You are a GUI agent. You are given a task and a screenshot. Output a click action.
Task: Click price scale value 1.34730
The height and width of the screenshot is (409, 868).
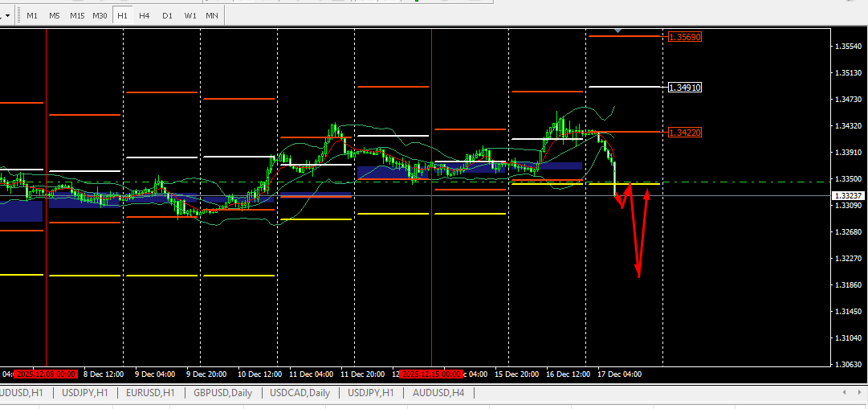[848, 99]
